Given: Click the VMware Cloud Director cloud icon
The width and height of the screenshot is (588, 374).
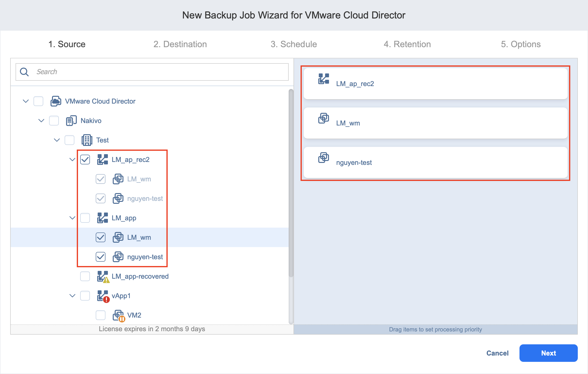Looking at the screenshot, I should point(56,101).
